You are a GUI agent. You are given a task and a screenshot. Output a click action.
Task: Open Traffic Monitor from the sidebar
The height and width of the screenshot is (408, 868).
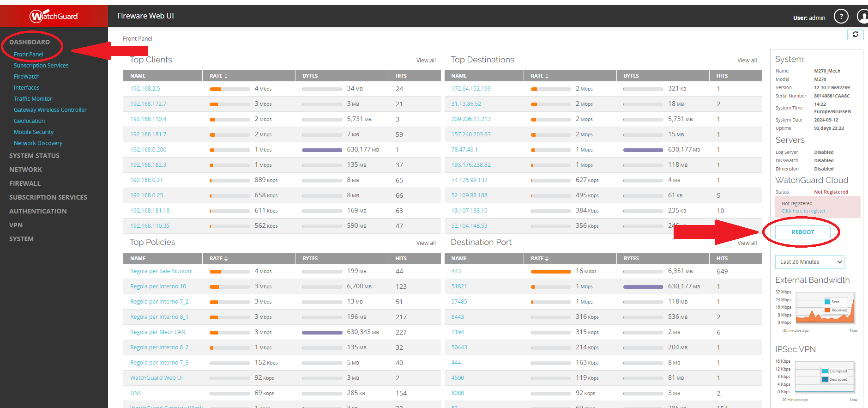coord(33,99)
